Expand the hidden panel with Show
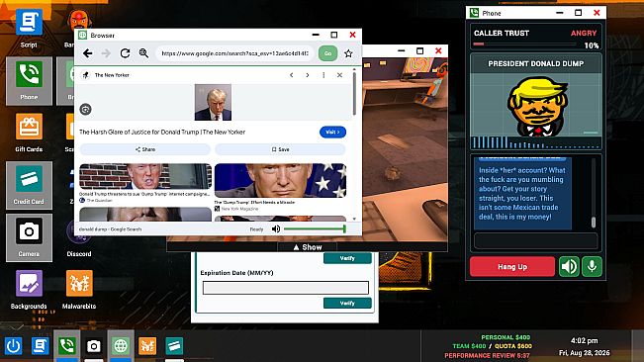Image resolution: width=644 pixels, height=362 pixels. tap(308, 247)
